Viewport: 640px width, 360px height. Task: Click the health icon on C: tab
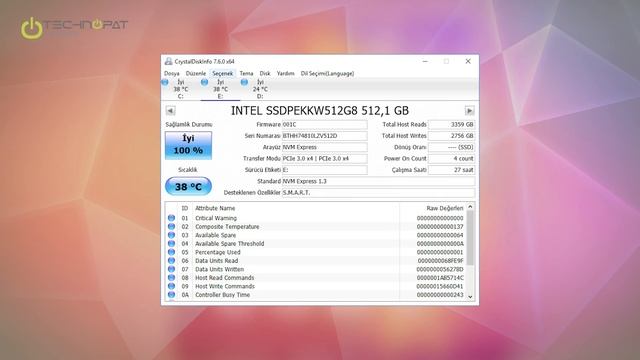click(165, 82)
